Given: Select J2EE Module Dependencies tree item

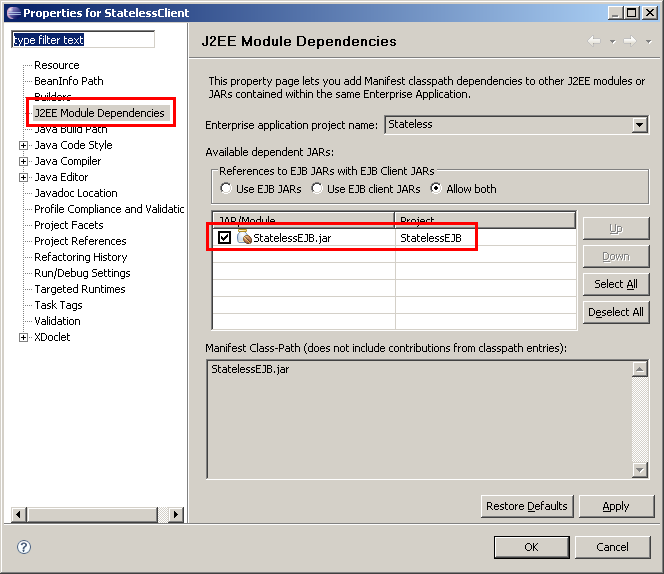Looking at the screenshot, I should click(100, 113).
